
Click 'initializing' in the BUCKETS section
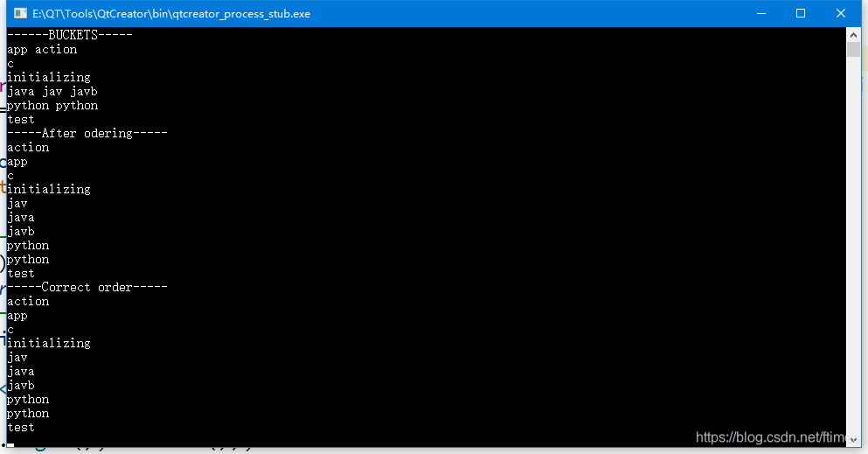point(49,78)
